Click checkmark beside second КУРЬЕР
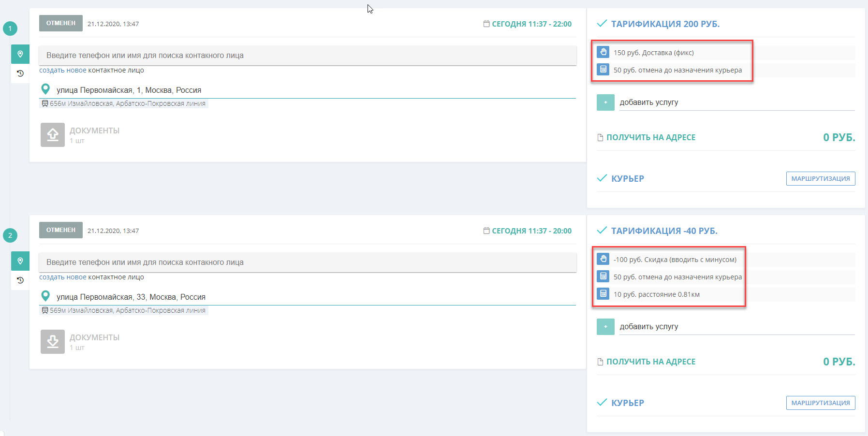Image resolution: width=868 pixels, height=436 pixels. click(x=602, y=402)
